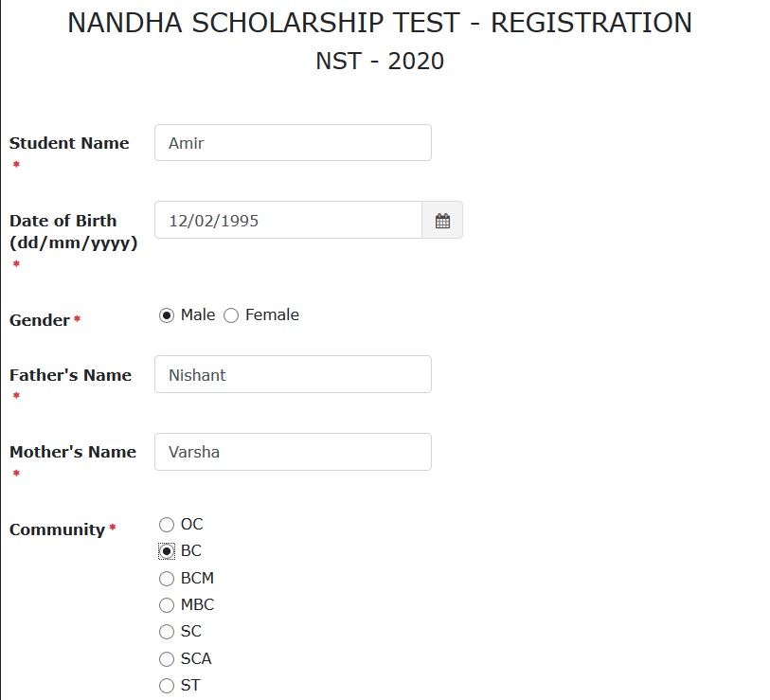This screenshot has width=770, height=700.
Task: Click the Student Name input field
Action: click(293, 143)
